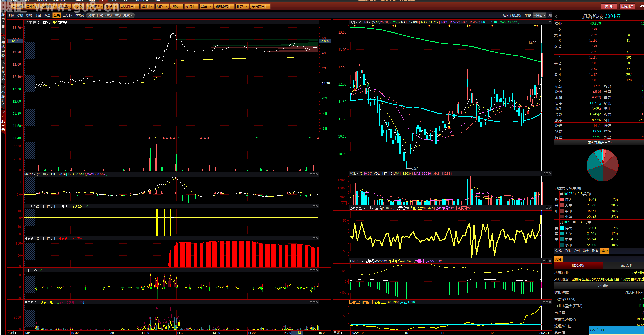Maximize the MACD indicator panel
Viewport: 644px width, 335px height.
coord(314,174)
